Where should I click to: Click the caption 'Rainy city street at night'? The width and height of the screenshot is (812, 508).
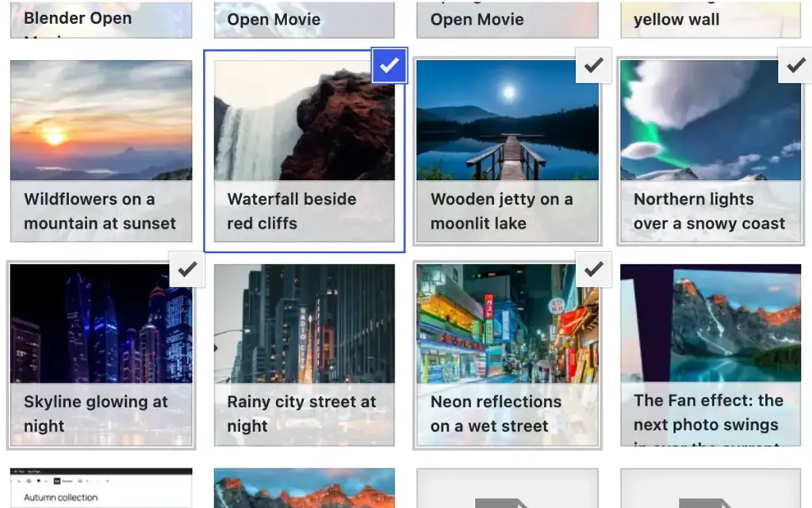302,414
